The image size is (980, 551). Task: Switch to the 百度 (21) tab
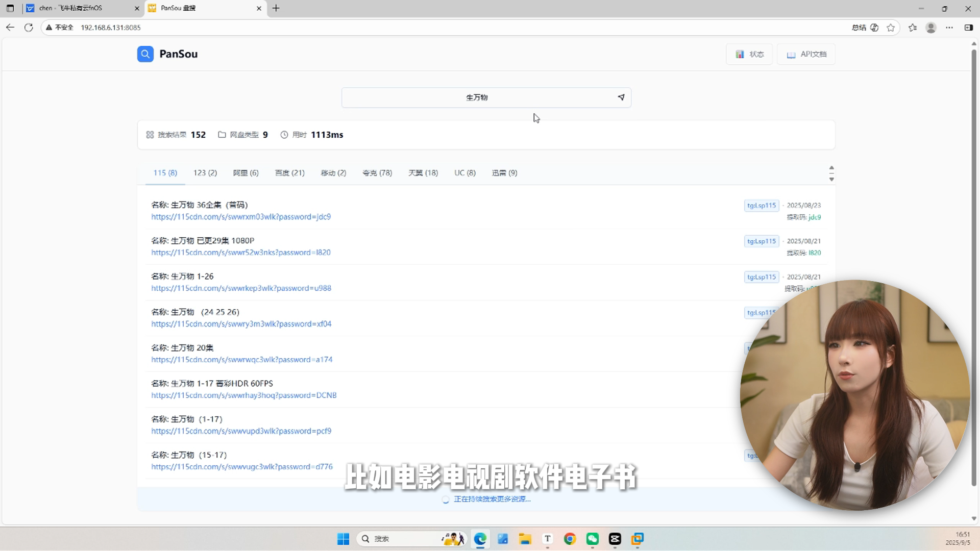(x=289, y=173)
